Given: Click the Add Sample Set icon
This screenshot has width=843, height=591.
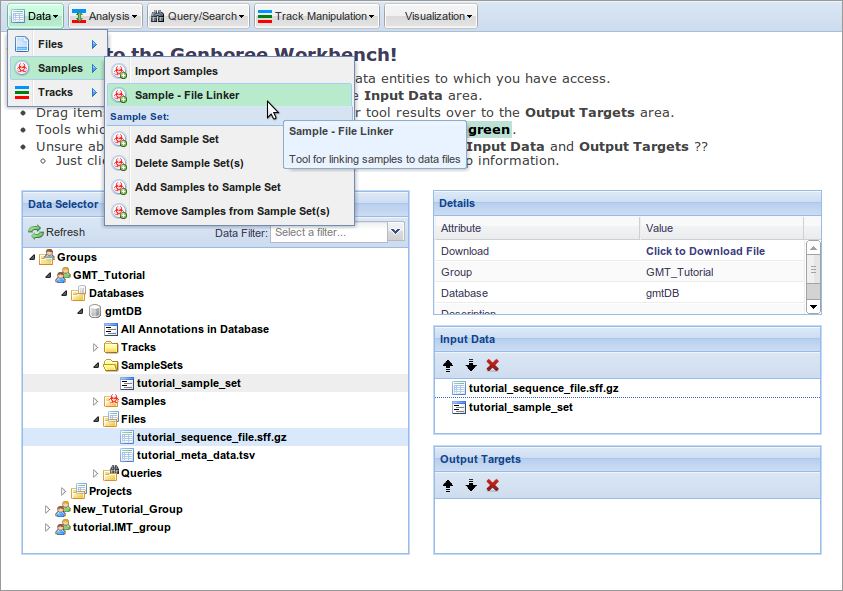Looking at the screenshot, I should (119, 139).
